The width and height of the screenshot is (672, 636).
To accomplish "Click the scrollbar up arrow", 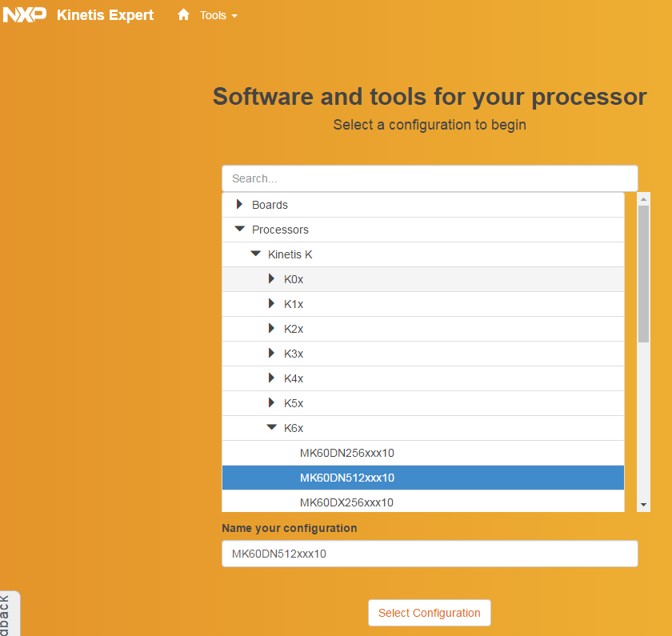I will (643, 199).
